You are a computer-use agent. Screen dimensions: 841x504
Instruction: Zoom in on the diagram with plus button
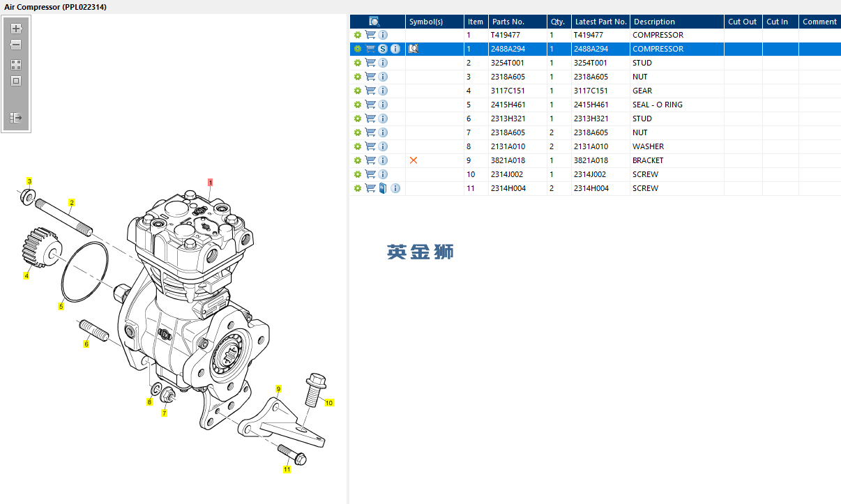16,29
